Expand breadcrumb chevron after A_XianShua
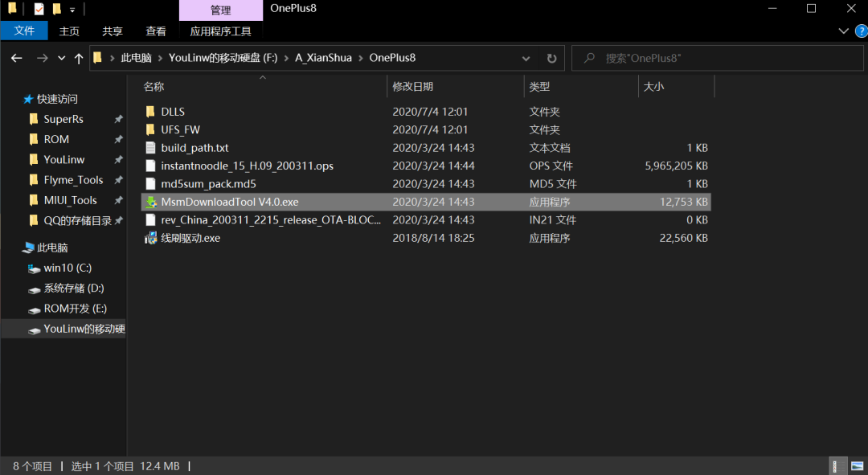This screenshot has width=868, height=475. pos(360,58)
